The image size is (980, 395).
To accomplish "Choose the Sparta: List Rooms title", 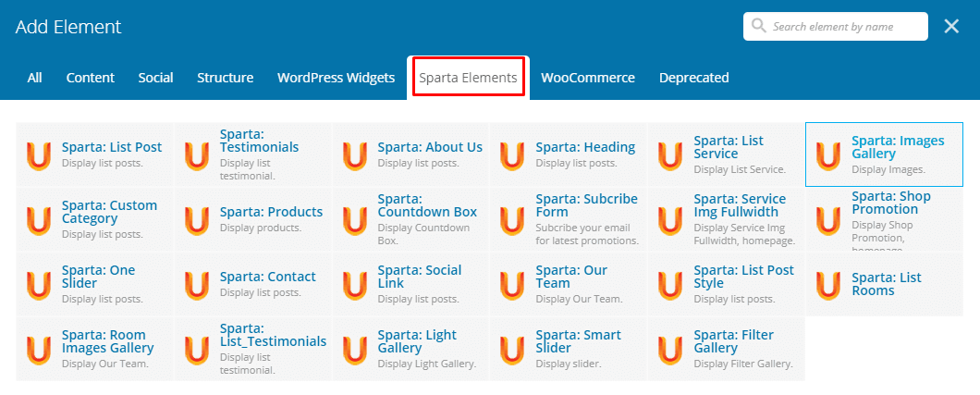I will (x=886, y=284).
